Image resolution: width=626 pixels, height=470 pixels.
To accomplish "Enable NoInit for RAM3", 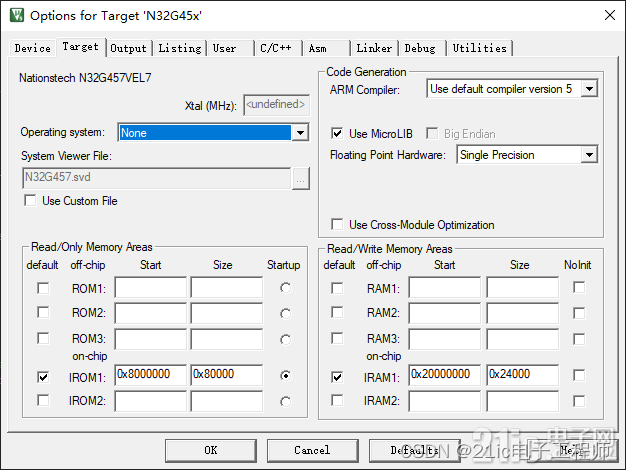I will 579,339.
